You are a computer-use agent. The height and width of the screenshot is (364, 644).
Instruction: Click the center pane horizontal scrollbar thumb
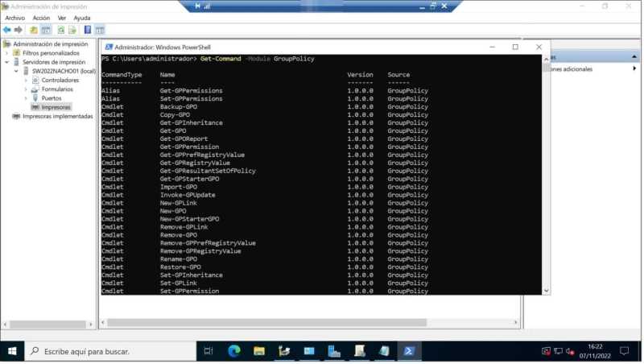[266, 323]
